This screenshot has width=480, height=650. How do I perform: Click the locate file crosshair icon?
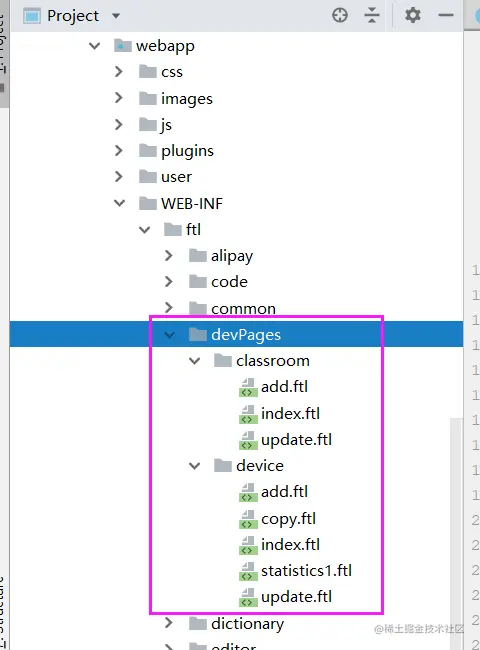click(x=340, y=15)
